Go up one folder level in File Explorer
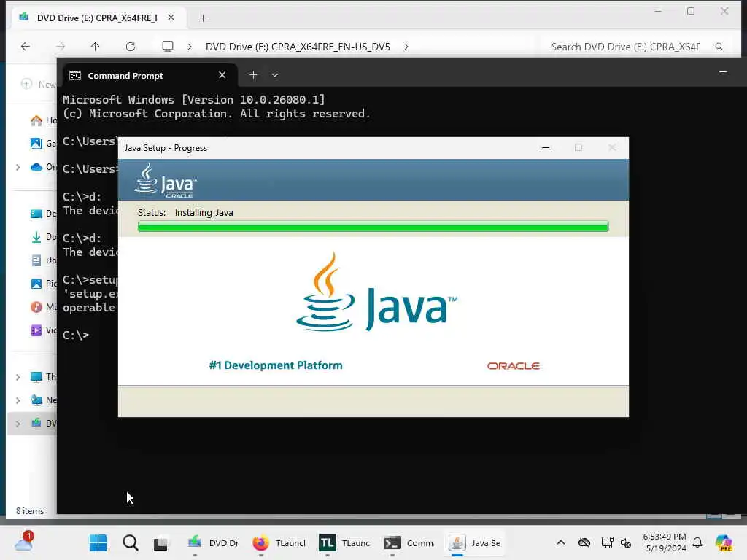 [x=96, y=47]
